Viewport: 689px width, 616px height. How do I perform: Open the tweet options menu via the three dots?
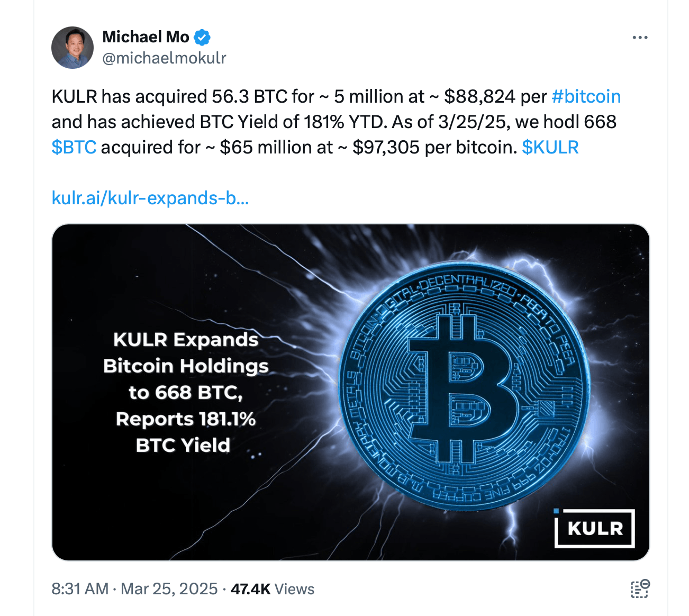639,36
